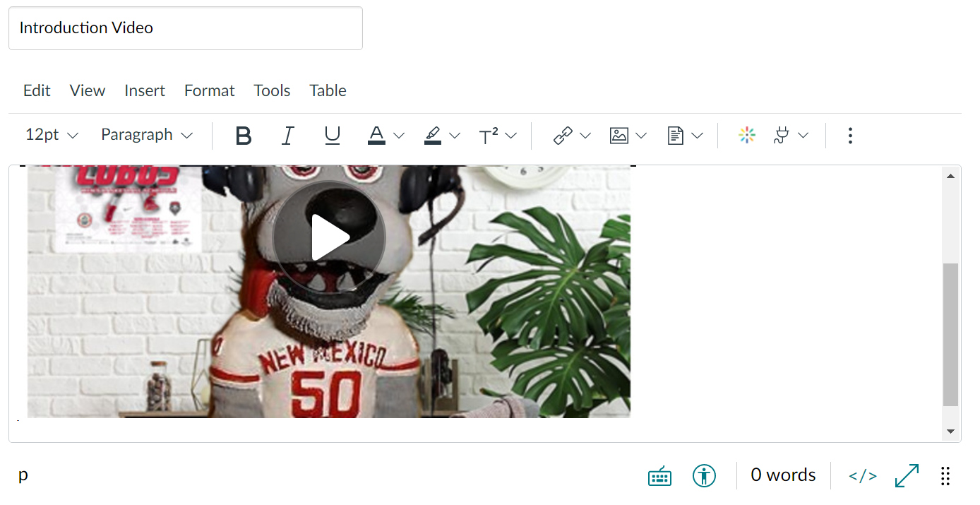
Task: Click the Introduction Video title field
Action: (186, 28)
